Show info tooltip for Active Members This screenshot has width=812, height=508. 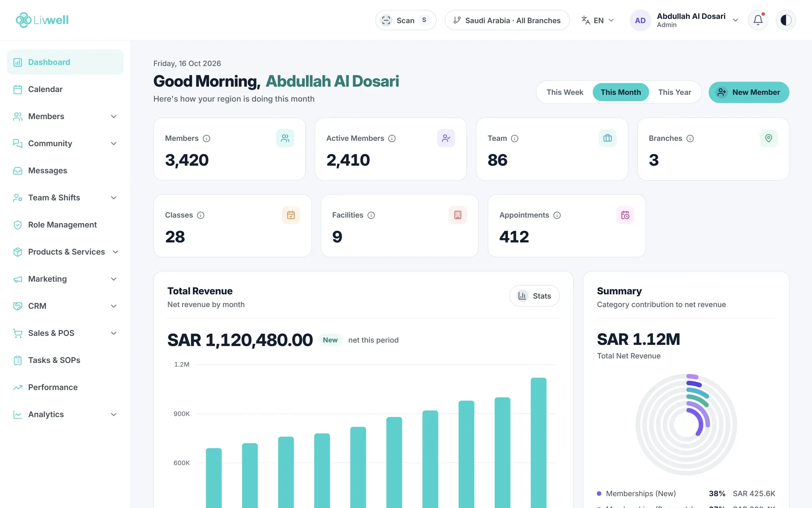click(x=392, y=139)
